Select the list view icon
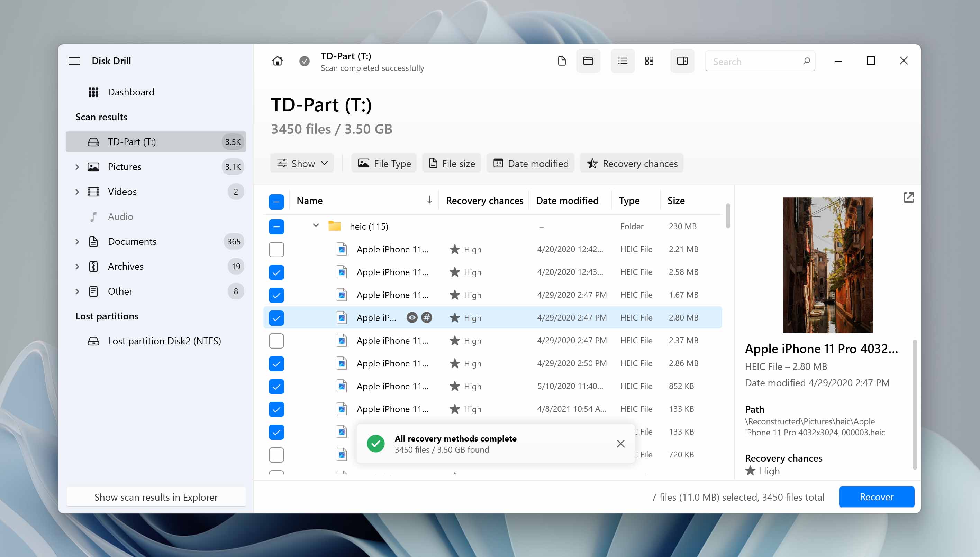 622,61
